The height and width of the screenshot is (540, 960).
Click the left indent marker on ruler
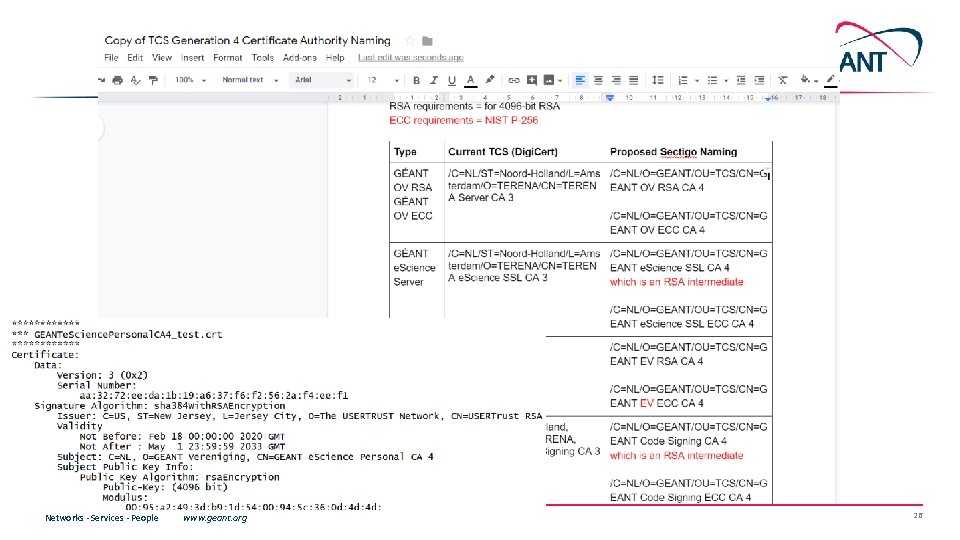pyautogui.click(x=610, y=97)
